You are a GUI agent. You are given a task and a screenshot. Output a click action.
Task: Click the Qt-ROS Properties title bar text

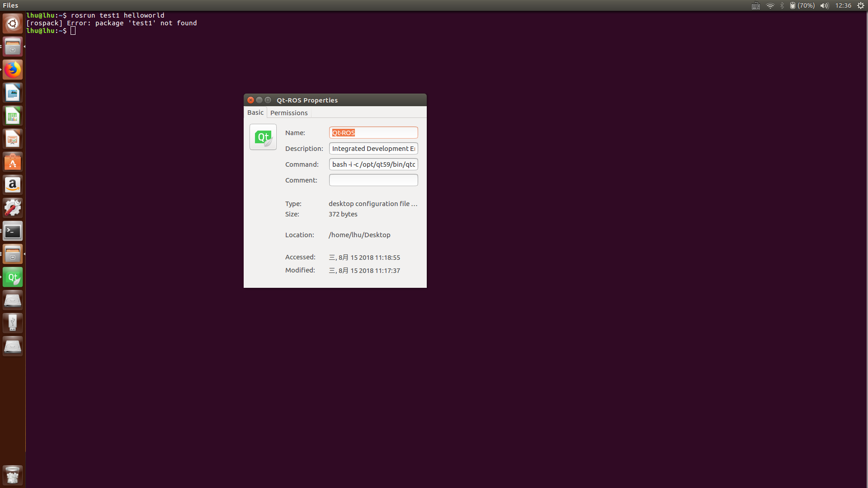tap(307, 100)
